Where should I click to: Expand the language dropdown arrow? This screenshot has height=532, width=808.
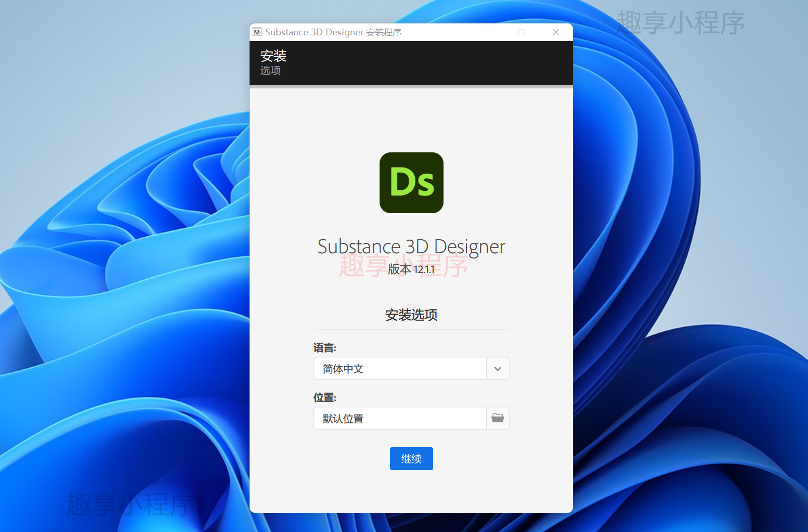498,368
